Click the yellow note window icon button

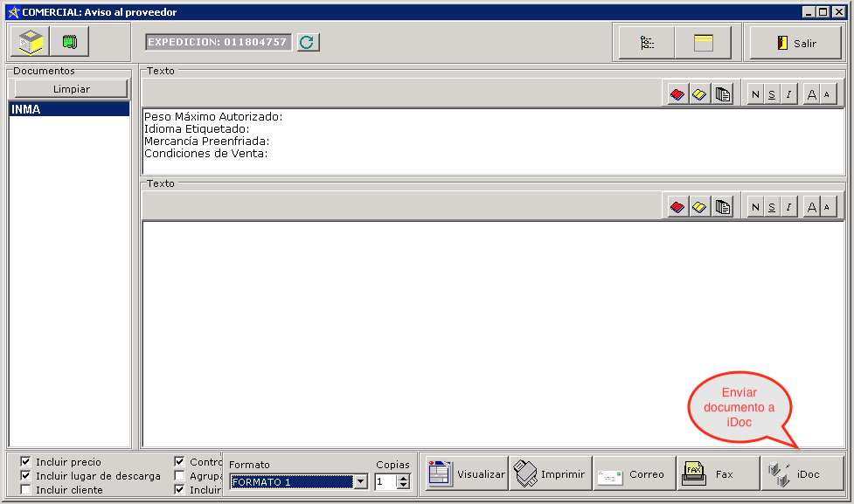(x=704, y=43)
